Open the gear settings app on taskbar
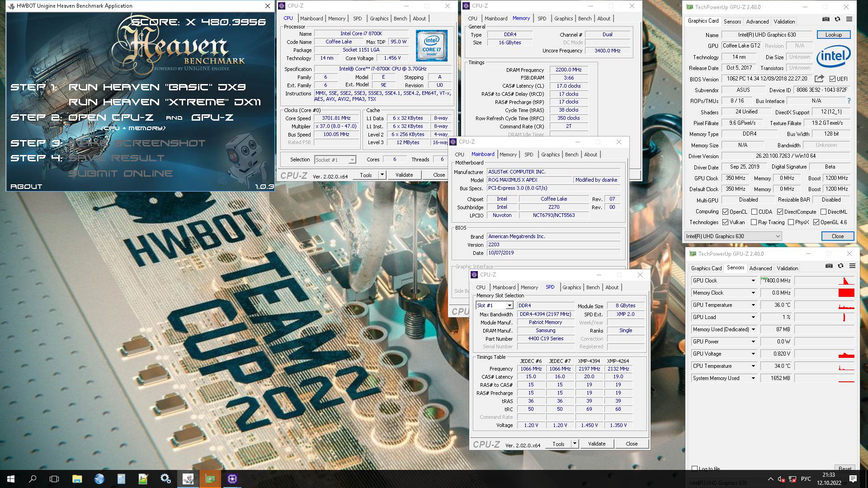868x488 pixels. click(x=165, y=479)
